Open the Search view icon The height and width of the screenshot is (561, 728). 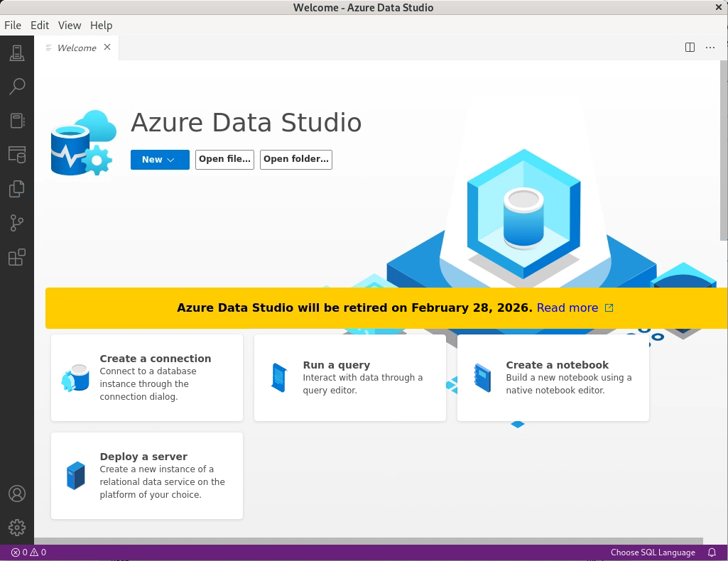click(x=17, y=87)
